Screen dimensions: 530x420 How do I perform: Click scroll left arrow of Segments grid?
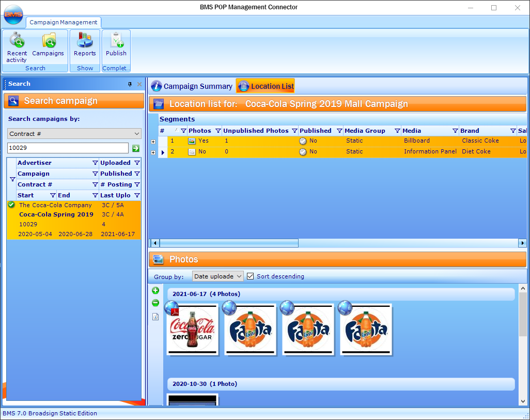(x=155, y=243)
